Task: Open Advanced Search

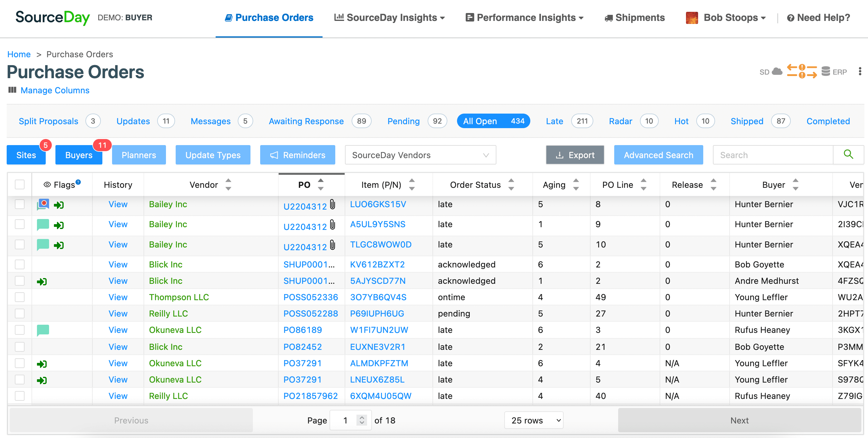Action: (x=658, y=155)
